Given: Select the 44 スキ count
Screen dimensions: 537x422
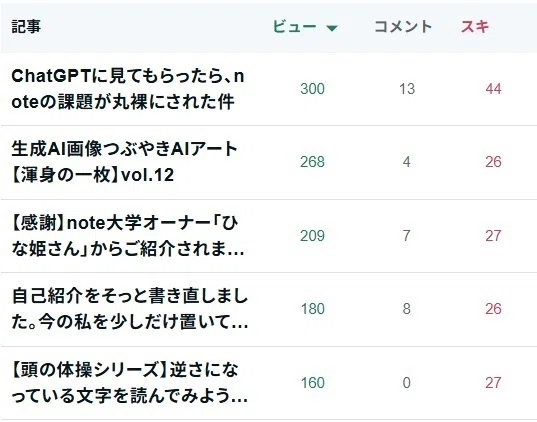Looking at the screenshot, I should coord(493,89).
